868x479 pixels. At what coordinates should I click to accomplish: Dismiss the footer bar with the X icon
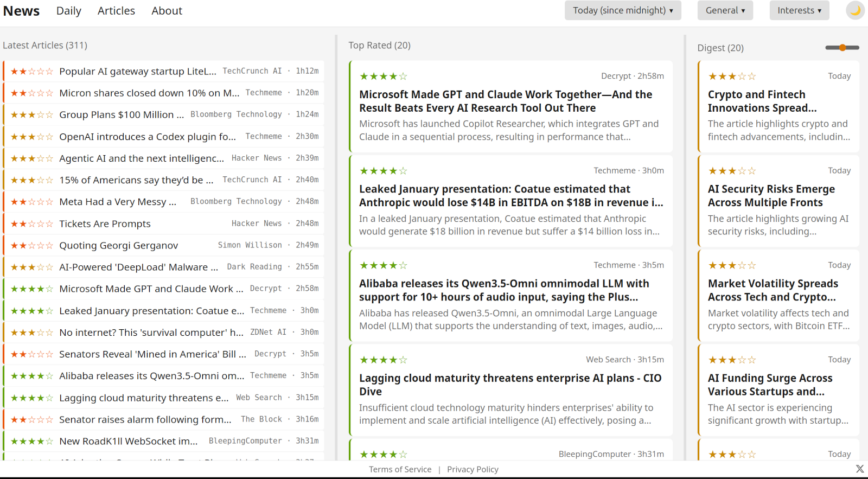(860, 469)
